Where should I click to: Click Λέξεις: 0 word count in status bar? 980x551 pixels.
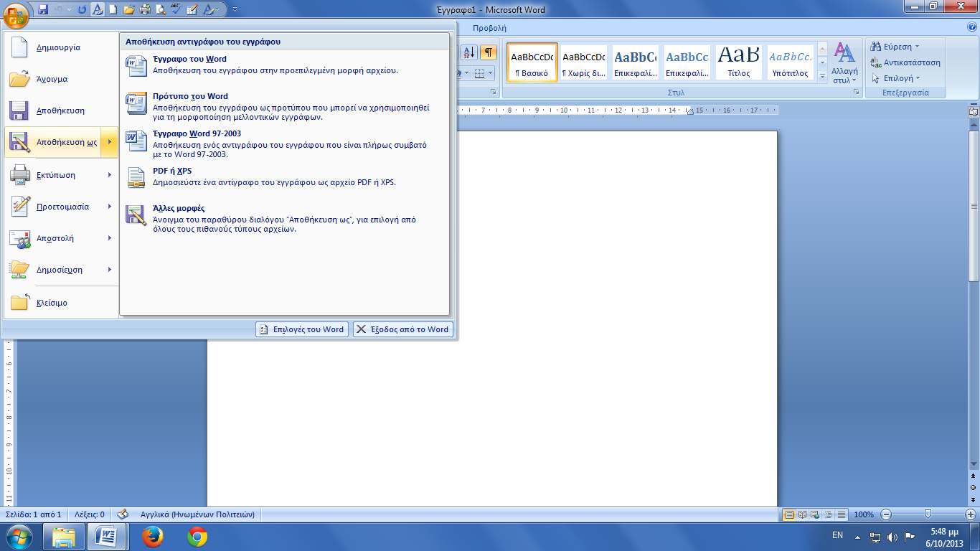pos(90,514)
